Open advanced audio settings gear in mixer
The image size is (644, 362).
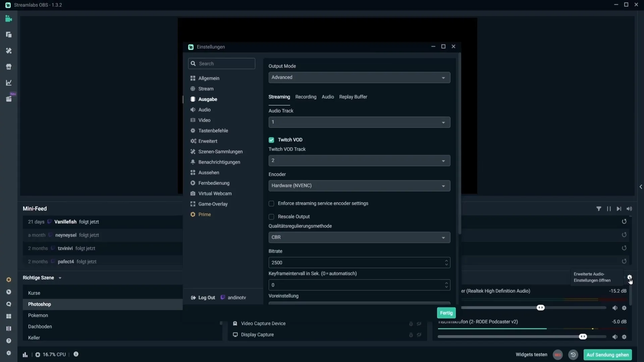pyautogui.click(x=630, y=278)
